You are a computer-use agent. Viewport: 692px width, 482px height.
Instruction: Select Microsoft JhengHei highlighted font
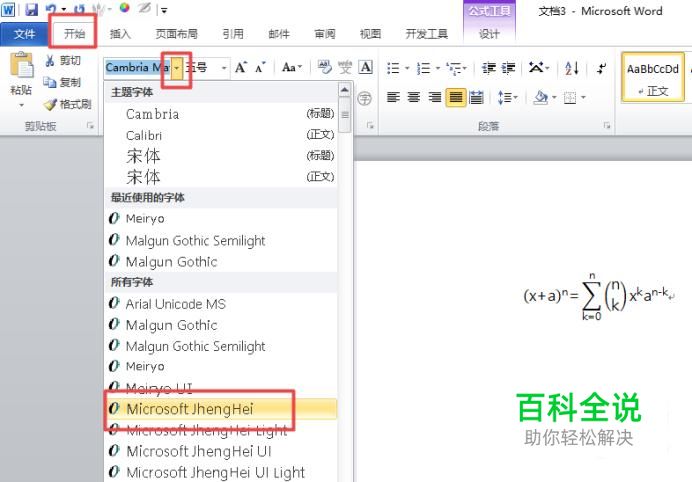pos(222,409)
